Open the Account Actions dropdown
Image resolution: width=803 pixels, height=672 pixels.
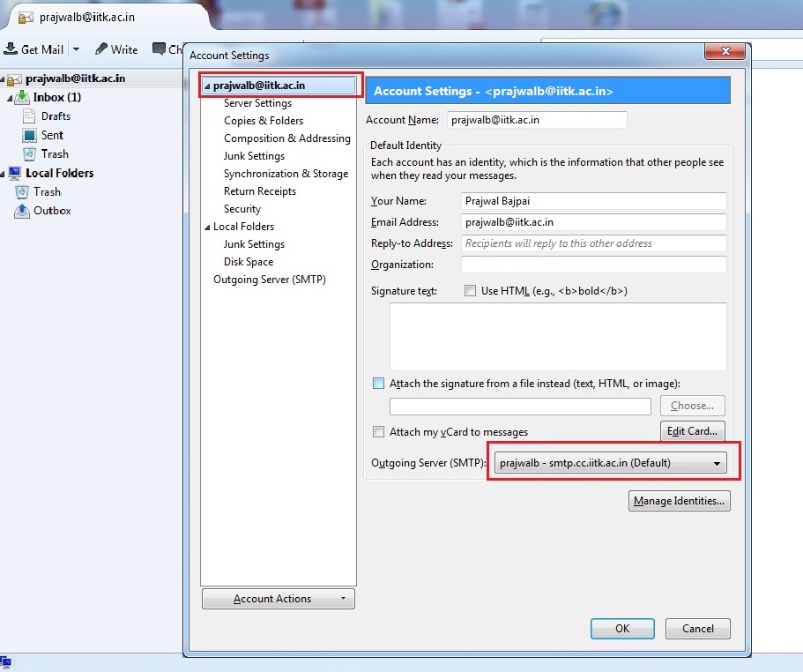[278, 598]
